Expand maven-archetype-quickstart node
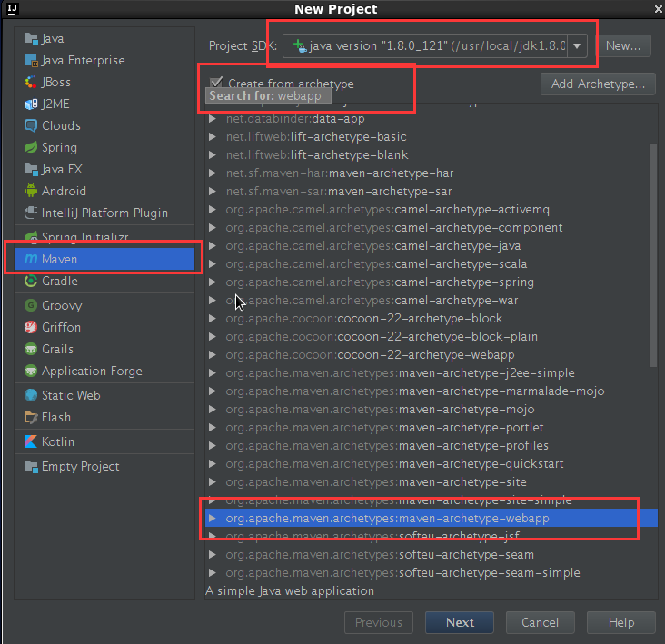 point(213,464)
